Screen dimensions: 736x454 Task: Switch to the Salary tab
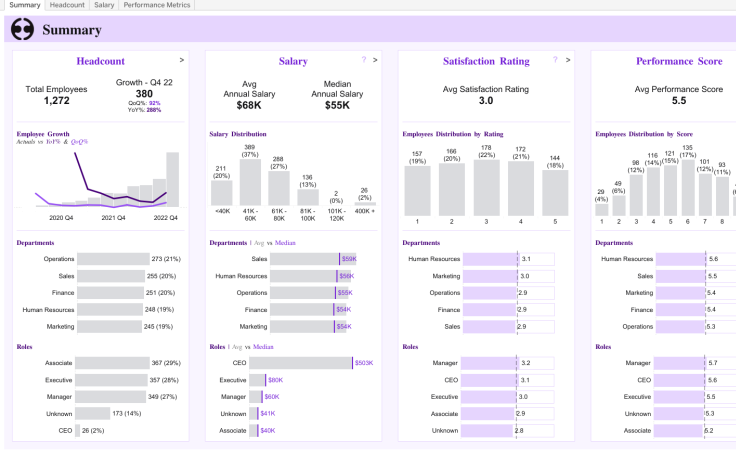click(104, 5)
